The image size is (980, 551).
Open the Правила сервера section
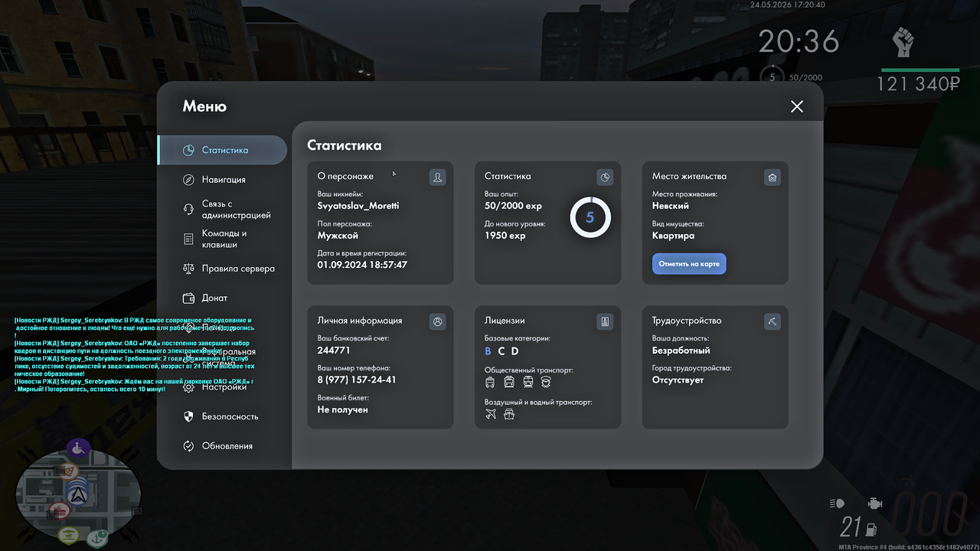222,269
